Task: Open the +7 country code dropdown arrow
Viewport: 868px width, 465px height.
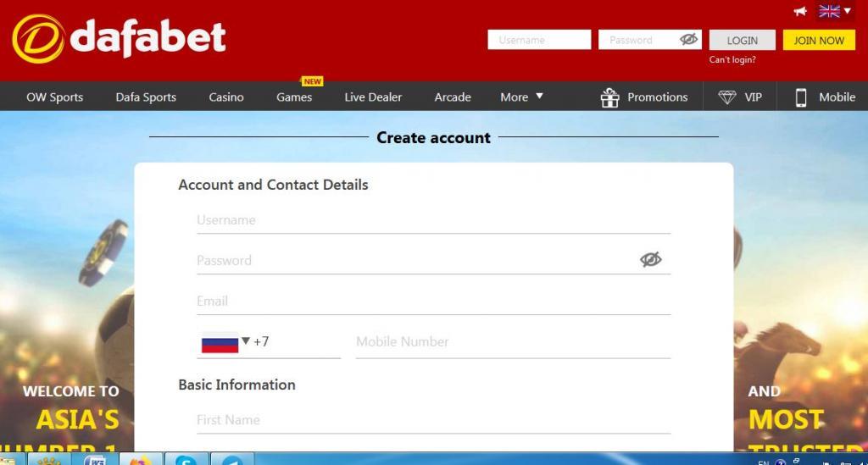Action: point(246,341)
